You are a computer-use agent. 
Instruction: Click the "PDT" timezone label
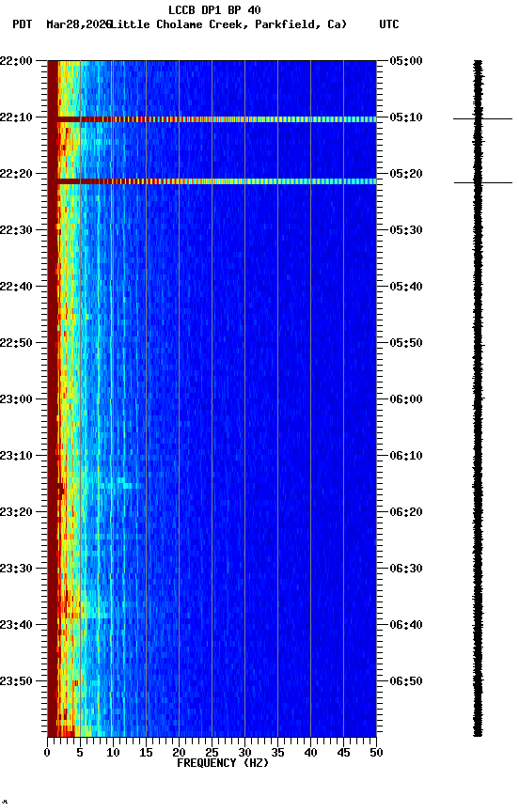tap(23, 24)
